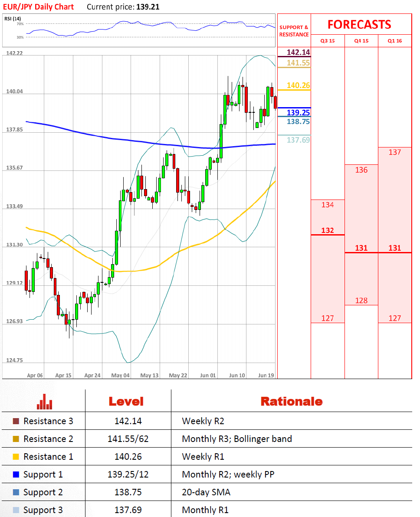Click the 'Jun 01' date axis label
The height and width of the screenshot is (517, 420).
[208, 375]
